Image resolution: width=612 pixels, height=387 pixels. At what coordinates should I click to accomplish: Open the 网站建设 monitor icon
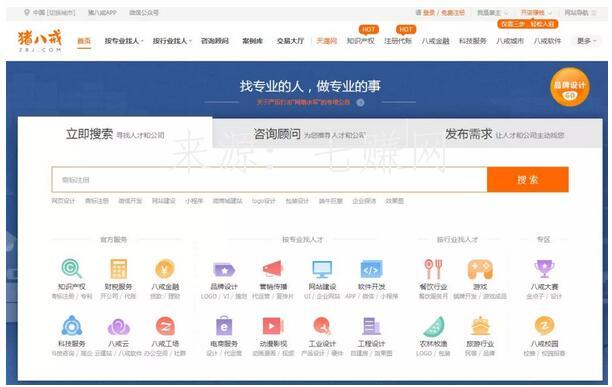tap(322, 269)
